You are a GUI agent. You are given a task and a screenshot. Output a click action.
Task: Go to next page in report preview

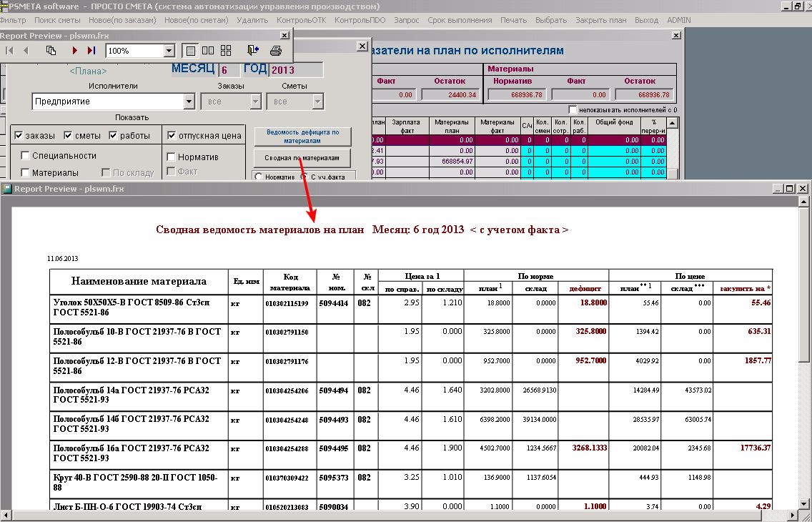[x=74, y=51]
